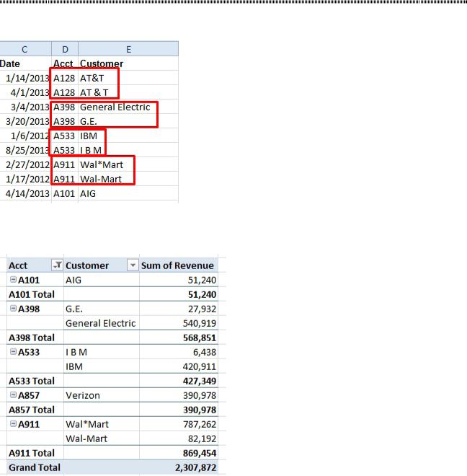The height and width of the screenshot is (476, 467).
Task: Collapse the A398 account group
Action: pos(13,309)
